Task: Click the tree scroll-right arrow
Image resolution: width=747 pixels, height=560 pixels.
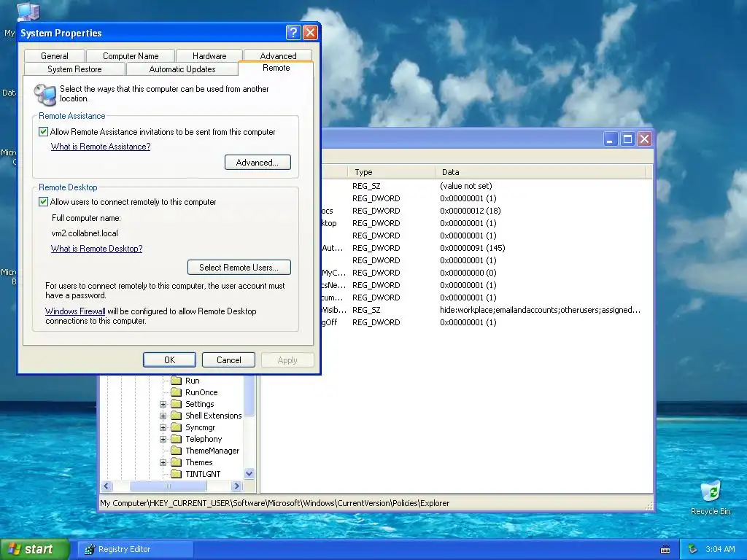Action: 237,486
